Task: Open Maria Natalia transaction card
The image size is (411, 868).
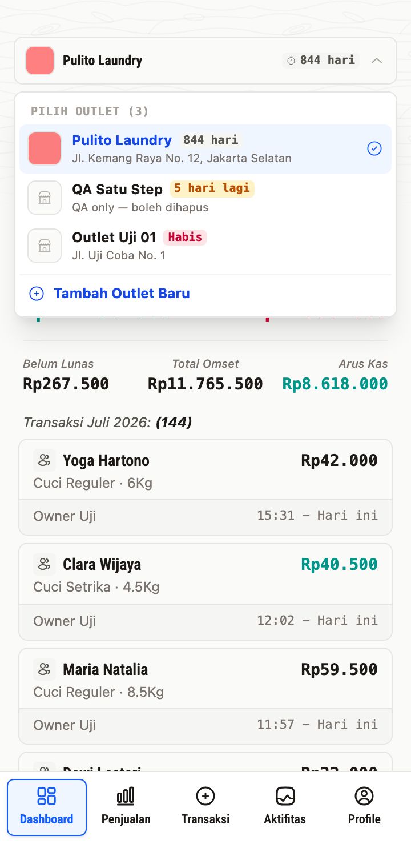Action: click(205, 696)
